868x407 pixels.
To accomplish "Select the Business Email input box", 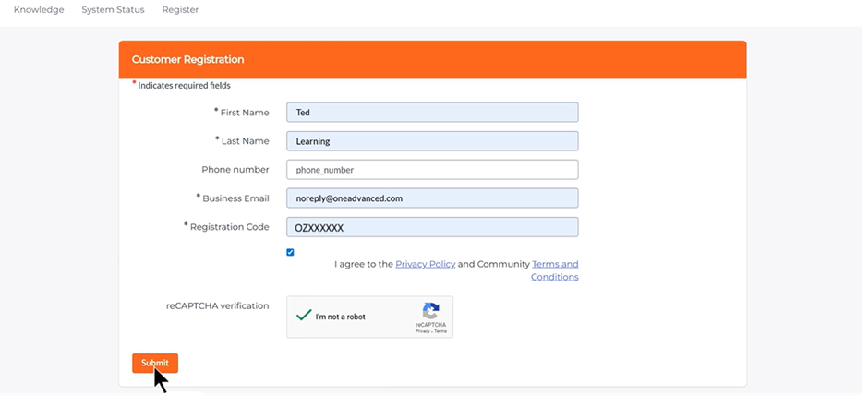I will [432, 198].
